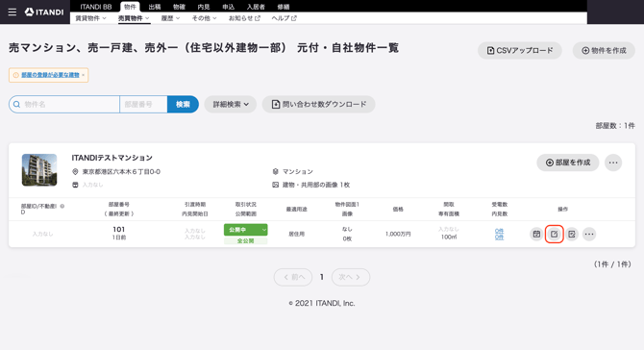Switch to the 物確 tab
This screenshot has height=350, width=644.
point(179,7)
